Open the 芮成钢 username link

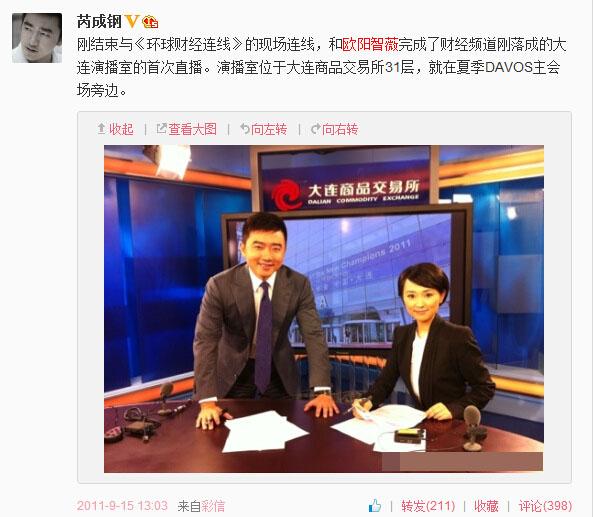99,22
